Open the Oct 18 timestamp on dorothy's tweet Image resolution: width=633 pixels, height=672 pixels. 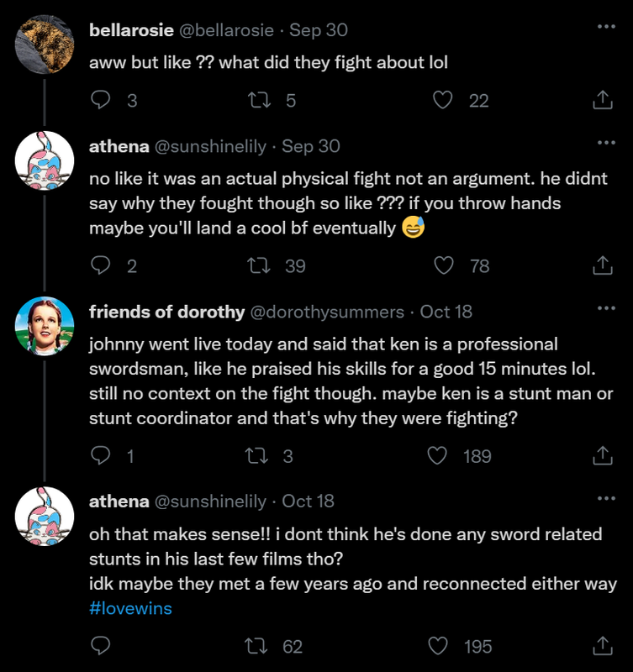pyautogui.click(x=446, y=312)
